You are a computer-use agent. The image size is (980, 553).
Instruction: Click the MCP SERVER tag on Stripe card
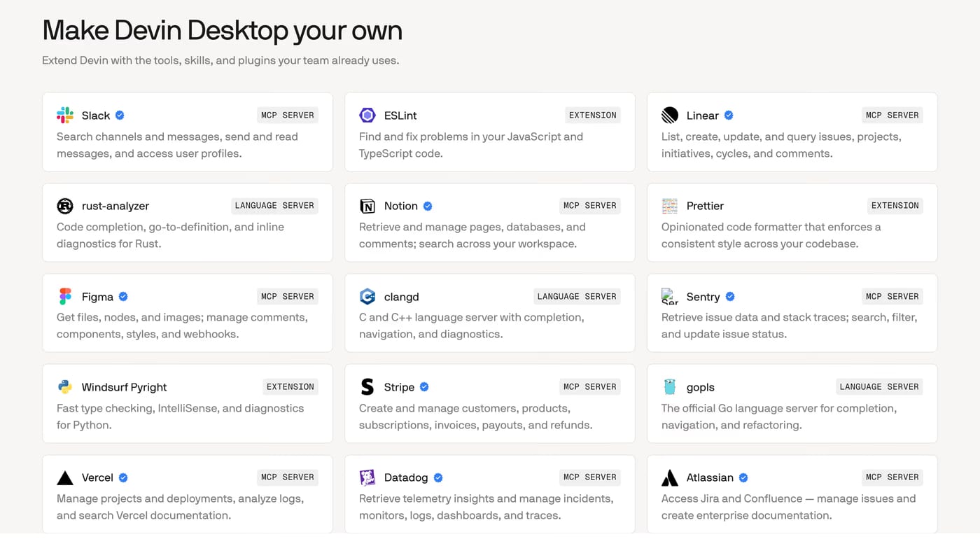tap(590, 387)
